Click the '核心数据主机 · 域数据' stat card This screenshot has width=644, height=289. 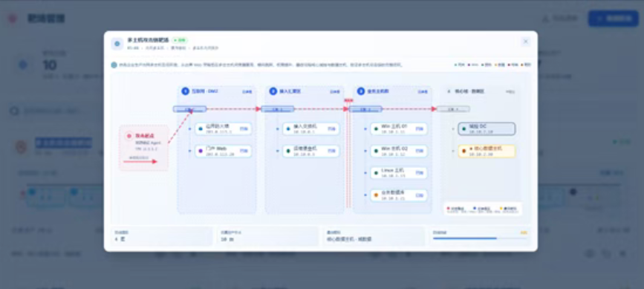[x=374, y=236]
